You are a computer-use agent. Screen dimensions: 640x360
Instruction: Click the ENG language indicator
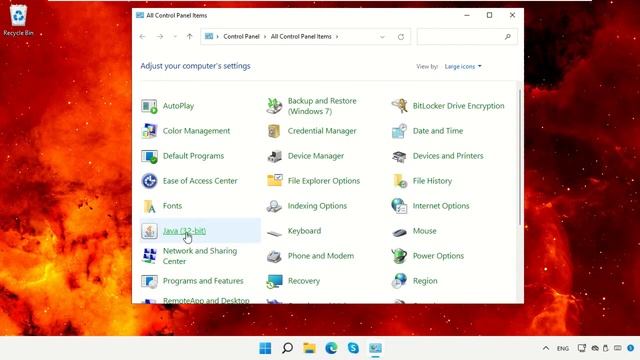(x=563, y=348)
